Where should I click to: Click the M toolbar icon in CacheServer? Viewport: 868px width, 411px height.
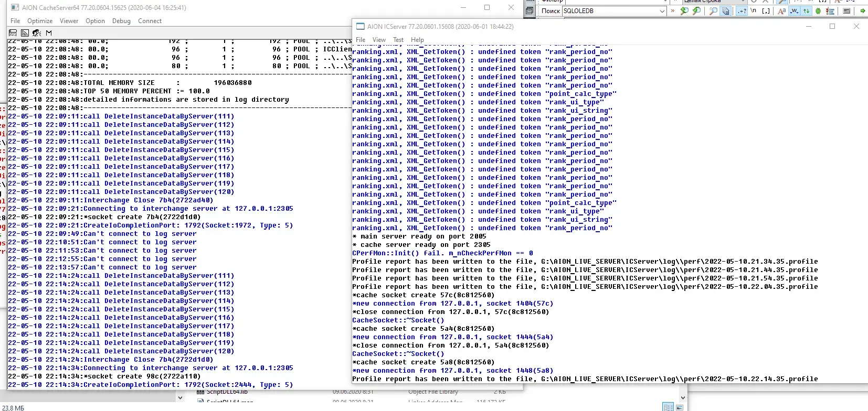(49, 33)
